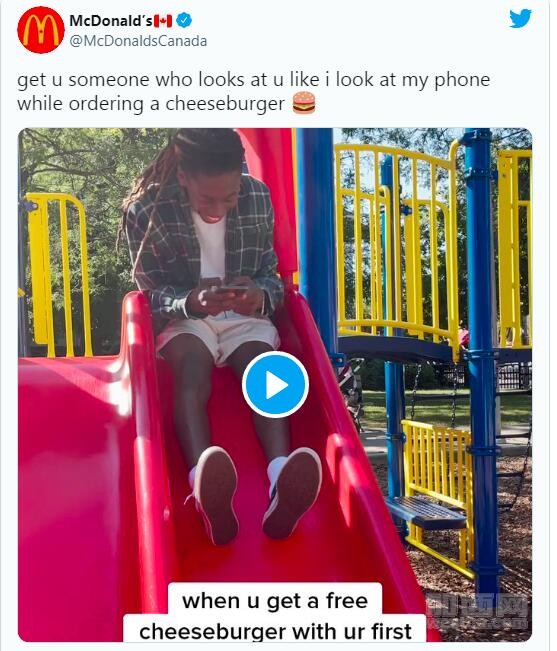Click the Canadian flag emoji beside McDonald's
This screenshot has height=651, width=557.
pyautogui.click(x=163, y=20)
